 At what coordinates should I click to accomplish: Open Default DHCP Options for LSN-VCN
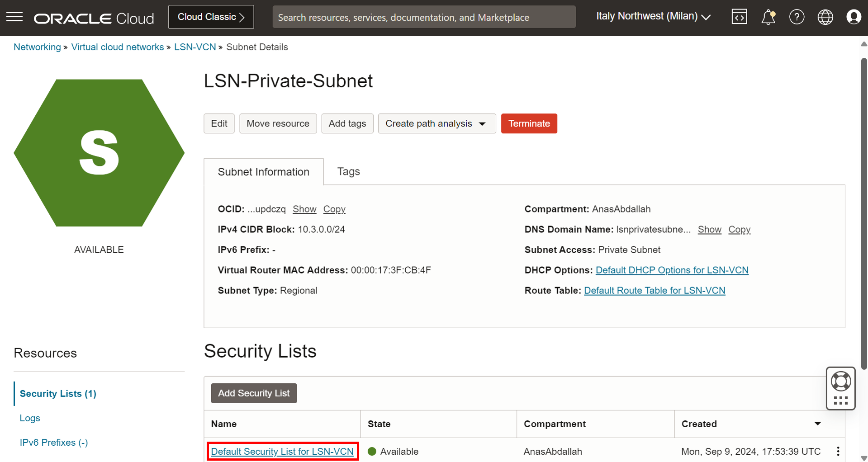[x=672, y=270]
